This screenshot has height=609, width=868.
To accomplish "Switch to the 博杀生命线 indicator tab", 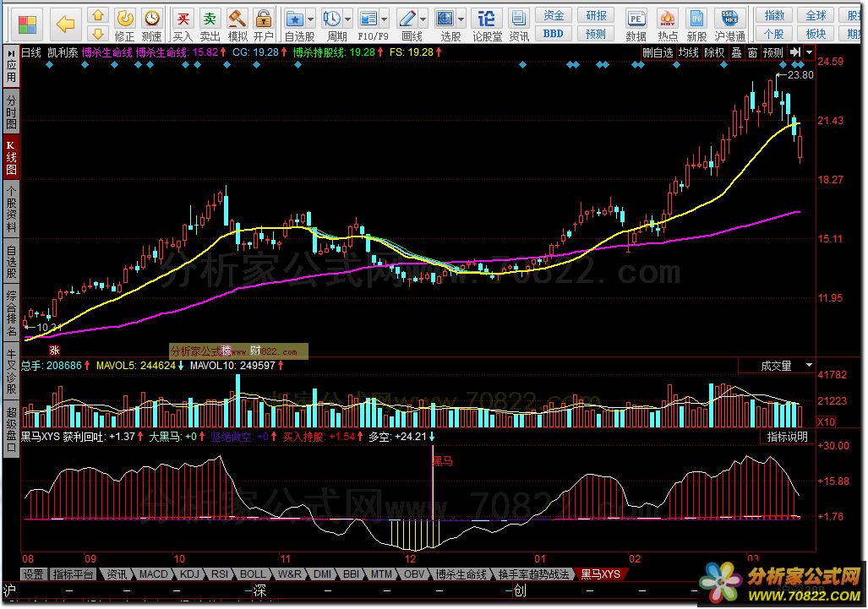I will [x=461, y=574].
